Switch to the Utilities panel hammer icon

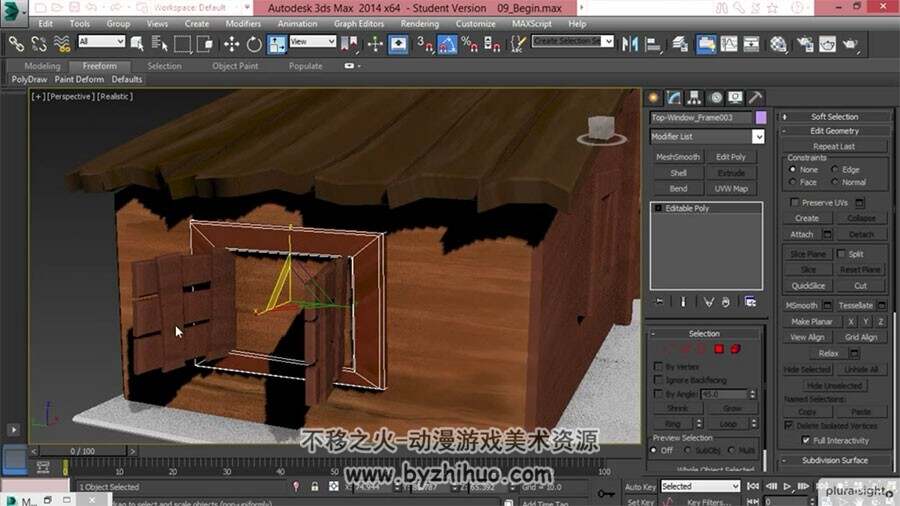pos(755,98)
